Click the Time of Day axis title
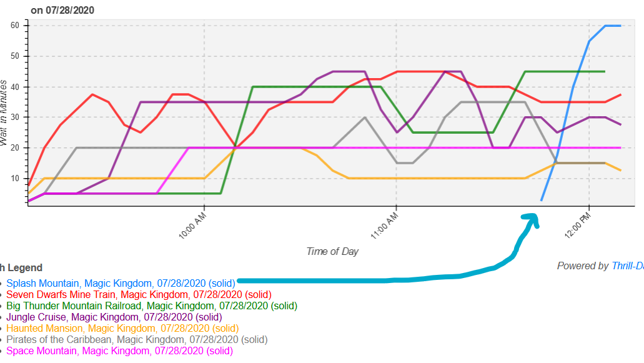This screenshot has width=644, height=363. [332, 251]
